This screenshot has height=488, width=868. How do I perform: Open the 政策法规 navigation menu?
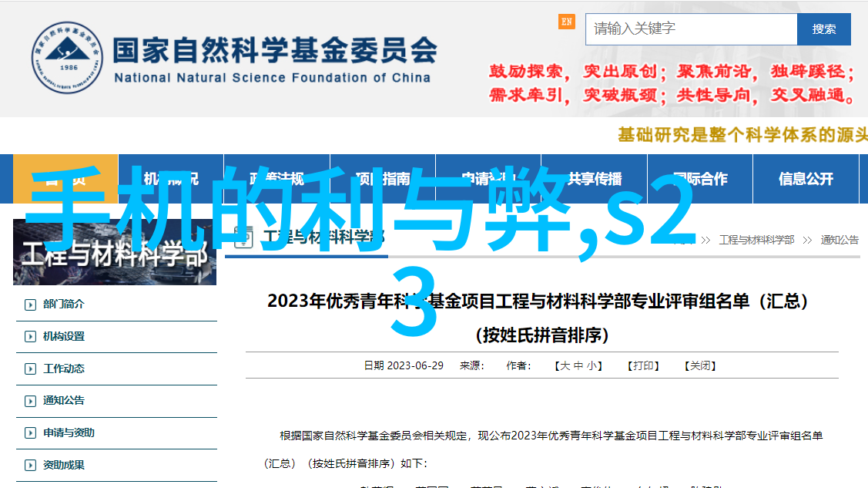point(276,179)
